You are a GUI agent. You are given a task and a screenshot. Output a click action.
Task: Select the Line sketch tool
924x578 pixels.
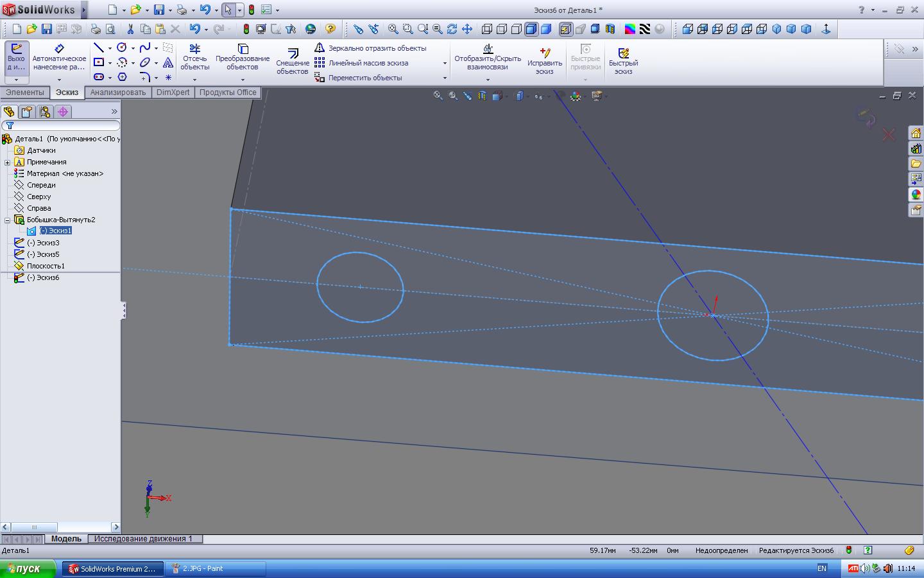99,48
